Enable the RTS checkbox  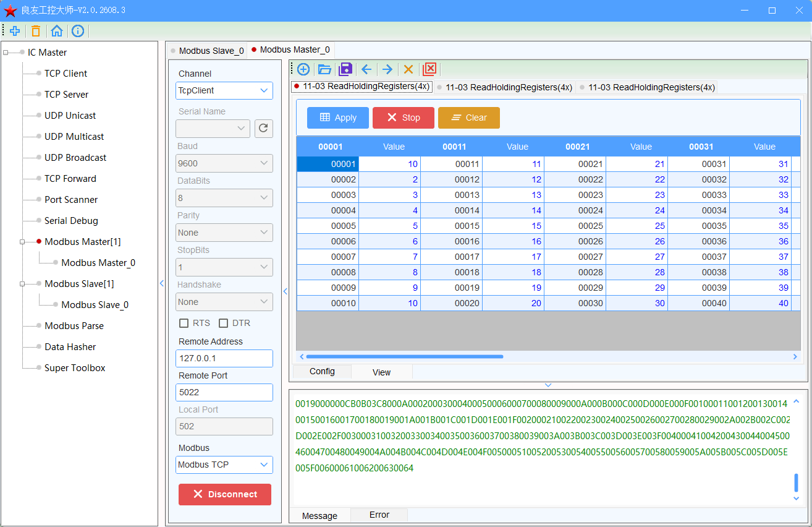pos(184,323)
